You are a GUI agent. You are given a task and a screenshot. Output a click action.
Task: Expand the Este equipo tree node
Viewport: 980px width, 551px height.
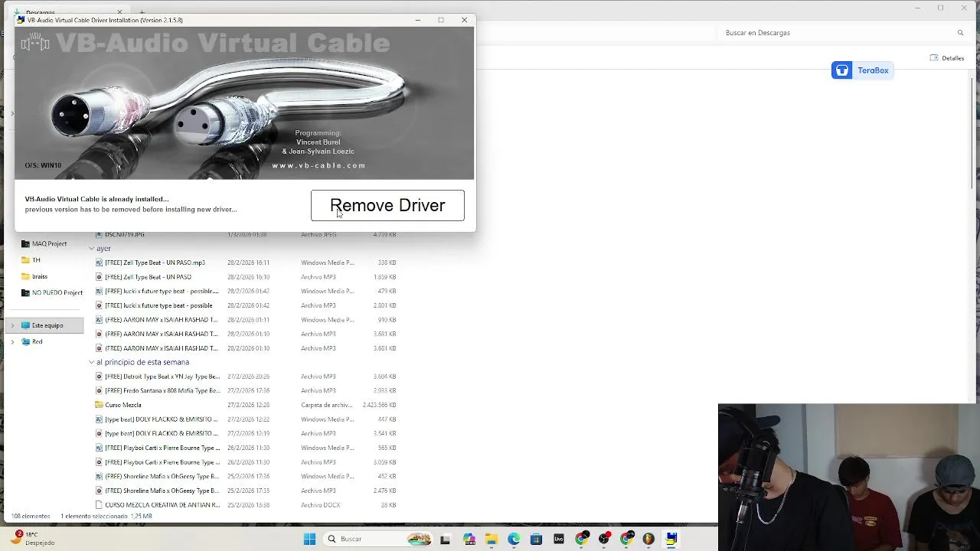[x=11, y=326]
